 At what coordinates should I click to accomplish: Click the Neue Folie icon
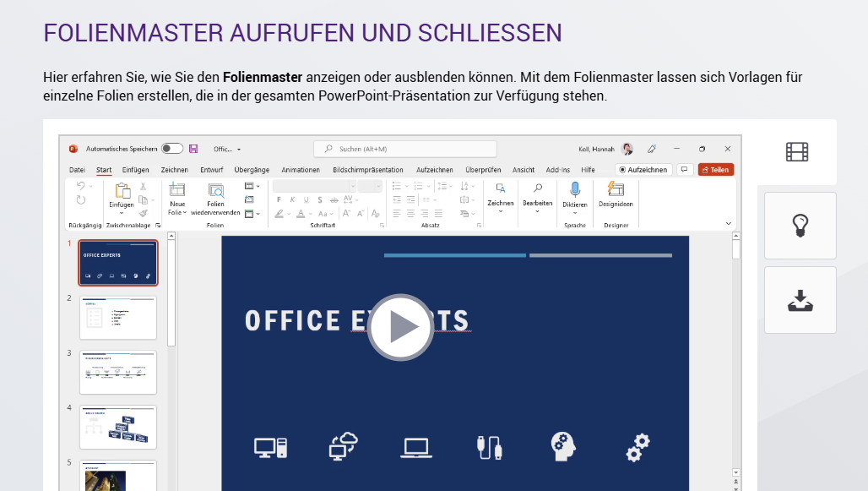click(x=177, y=190)
